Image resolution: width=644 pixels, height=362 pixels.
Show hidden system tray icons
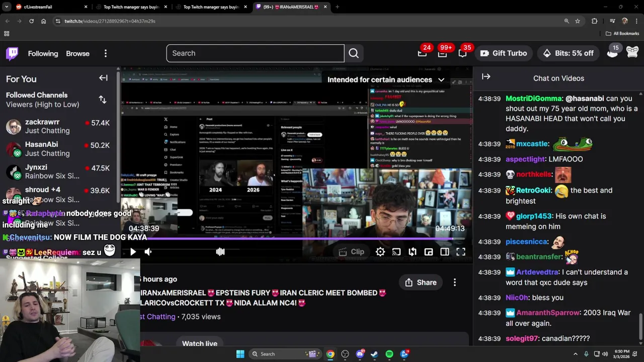pyautogui.click(x=575, y=354)
